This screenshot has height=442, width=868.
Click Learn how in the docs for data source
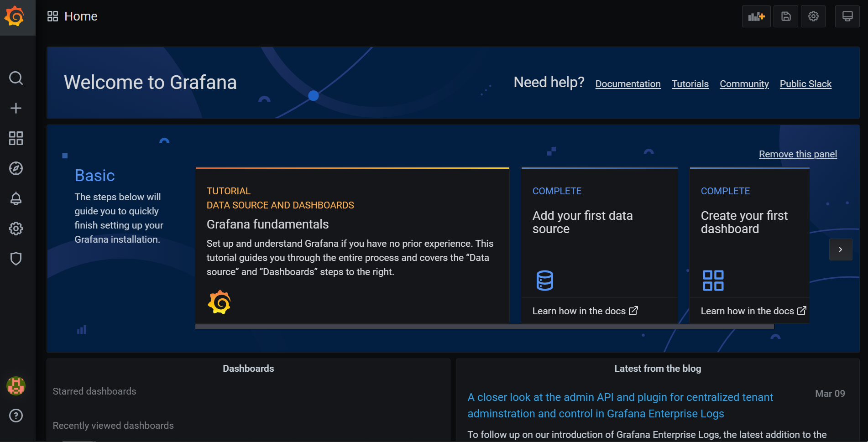[585, 311]
